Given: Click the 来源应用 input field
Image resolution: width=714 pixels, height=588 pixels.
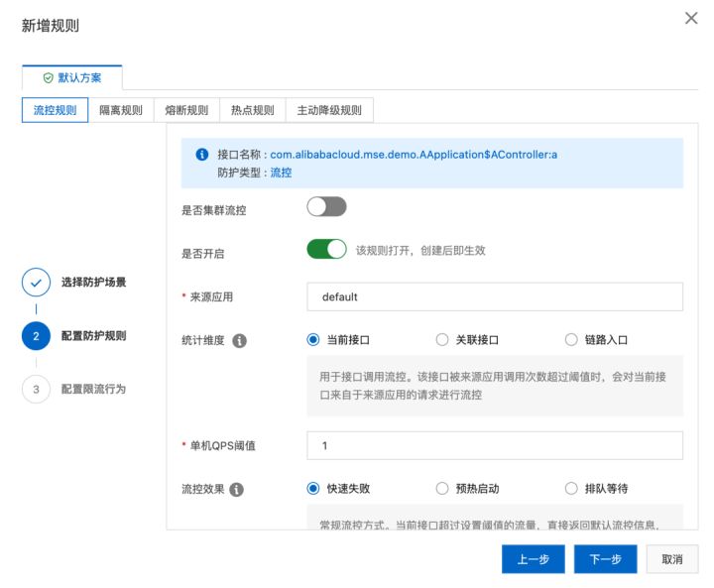Looking at the screenshot, I should coord(495,296).
